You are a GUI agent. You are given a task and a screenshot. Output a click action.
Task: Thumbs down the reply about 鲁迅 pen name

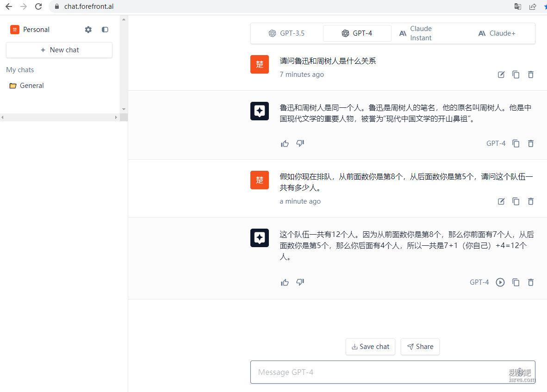(300, 143)
